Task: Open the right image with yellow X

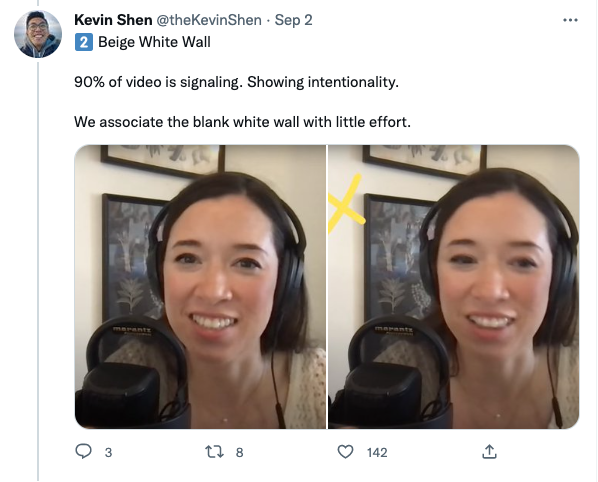Action: [454, 287]
